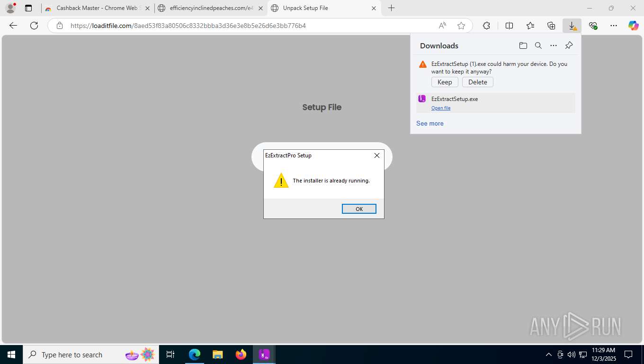Click the Setup File heading text
Image resolution: width=644 pixels, height=364 pixels.
pos(322,107)
